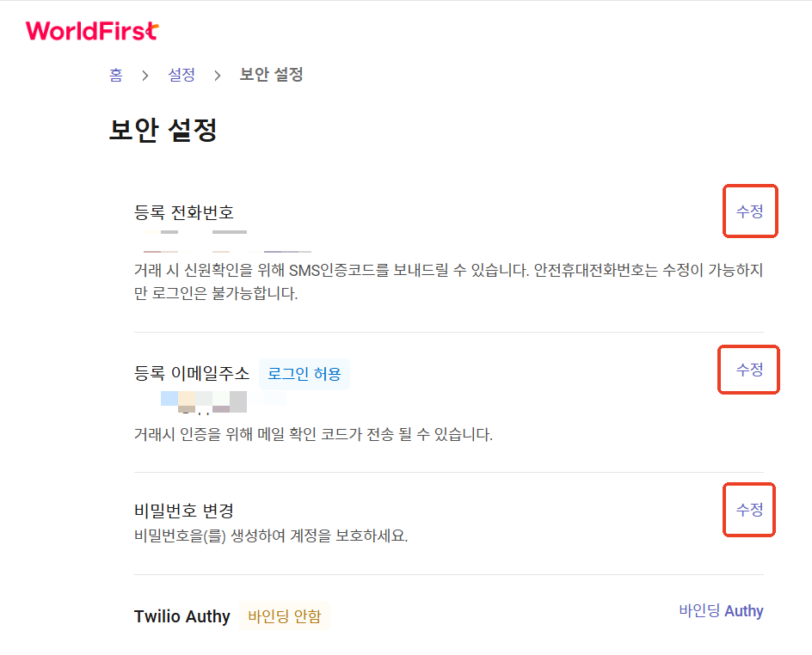Click the WorldFirst logo
The width and height of the screenshot is (812, 655).
(92, 31)
